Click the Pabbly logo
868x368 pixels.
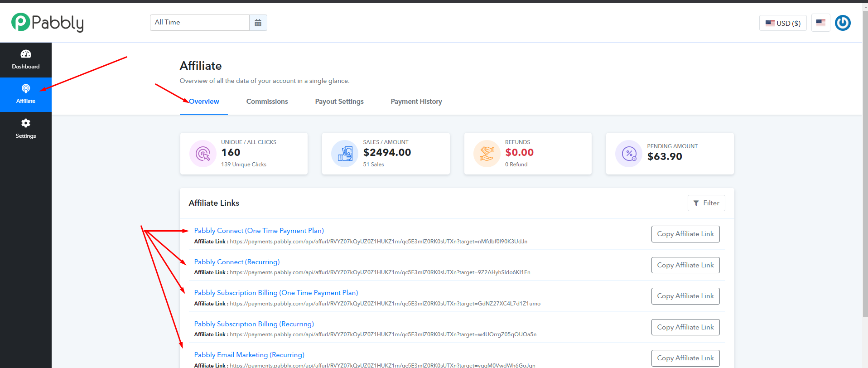point(48,23)
